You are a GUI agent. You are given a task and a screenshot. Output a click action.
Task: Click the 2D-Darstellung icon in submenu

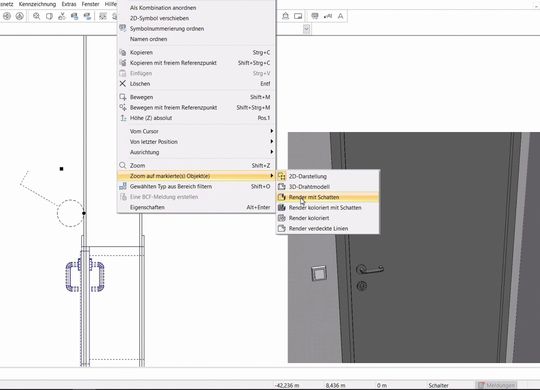282,176
